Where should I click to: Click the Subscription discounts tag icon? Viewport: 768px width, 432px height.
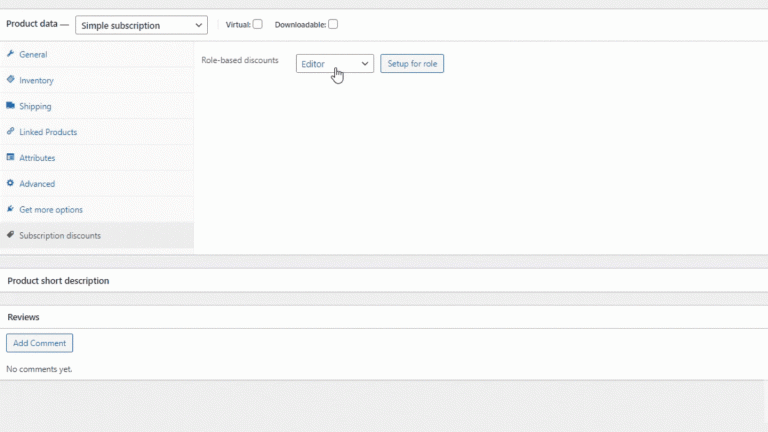click(x=10, y=235)
